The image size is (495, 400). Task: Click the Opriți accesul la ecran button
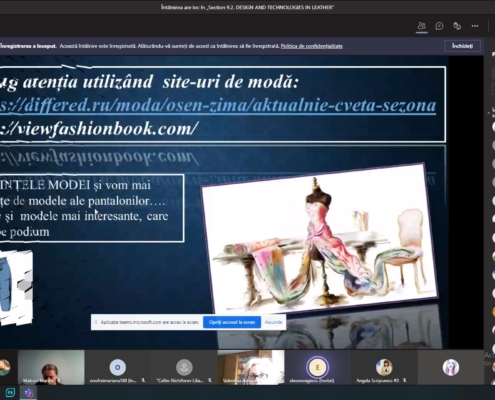tap(232, 322)
